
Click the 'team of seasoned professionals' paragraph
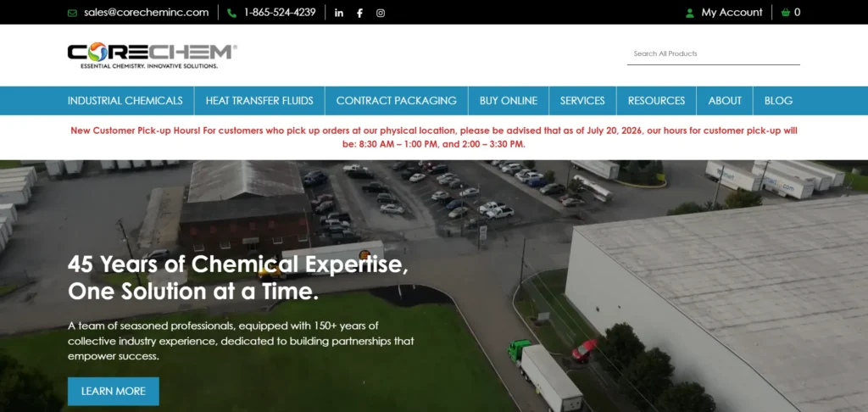(241, 341)
